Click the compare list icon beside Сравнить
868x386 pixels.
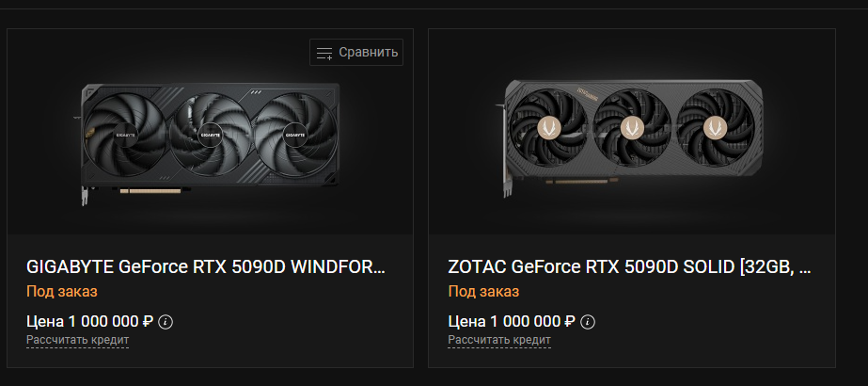point(324,53)
